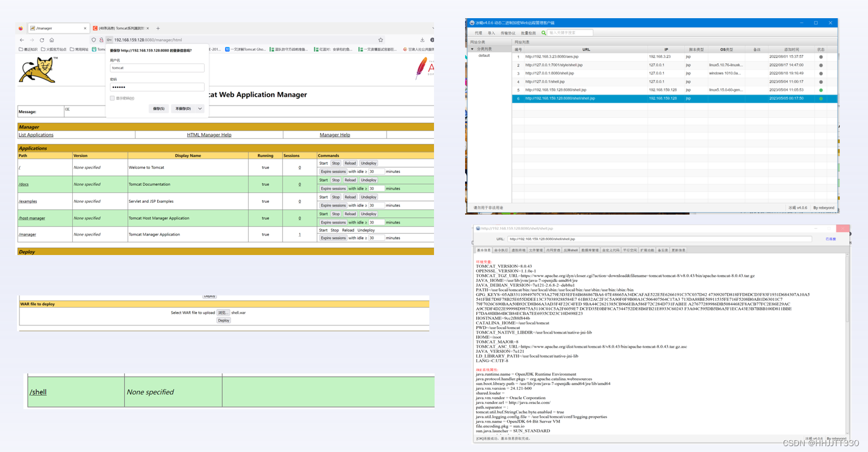Click the Deploy button under shell.war
868x452 pixels.
(223, 321)
